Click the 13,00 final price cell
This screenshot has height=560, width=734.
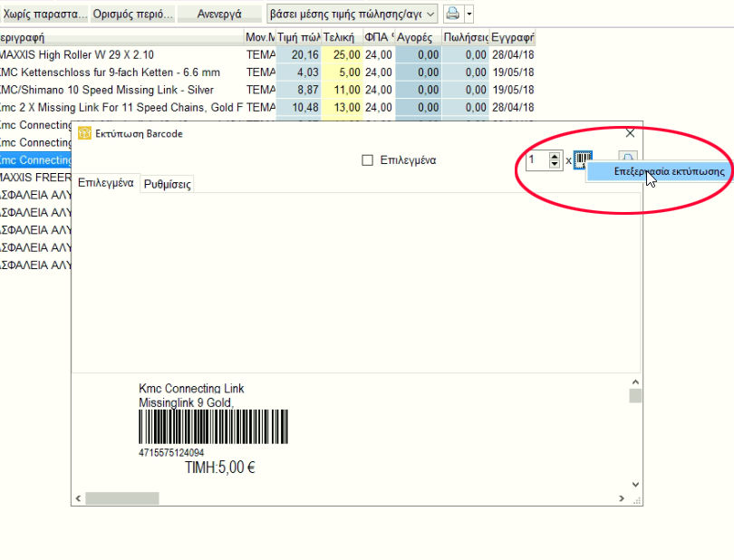click(x=342, y=108)
